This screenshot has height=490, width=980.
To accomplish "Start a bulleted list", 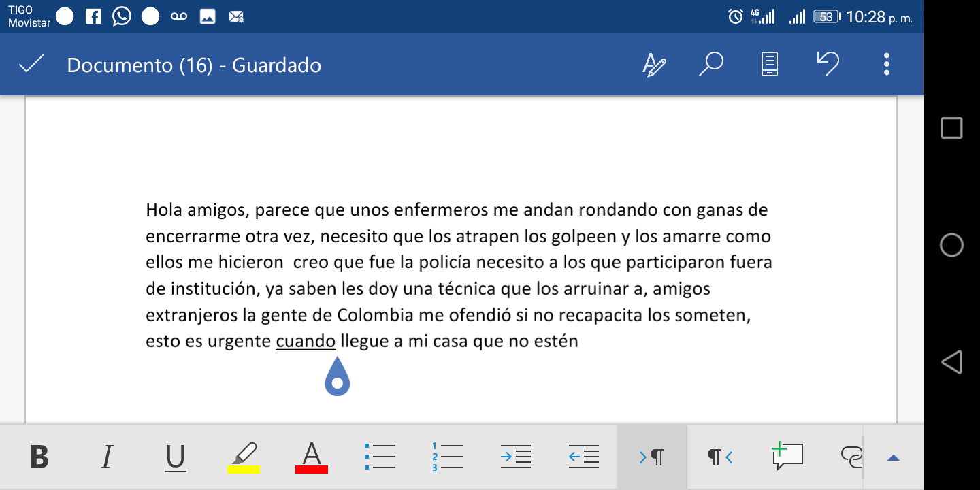I will point(380,457).
